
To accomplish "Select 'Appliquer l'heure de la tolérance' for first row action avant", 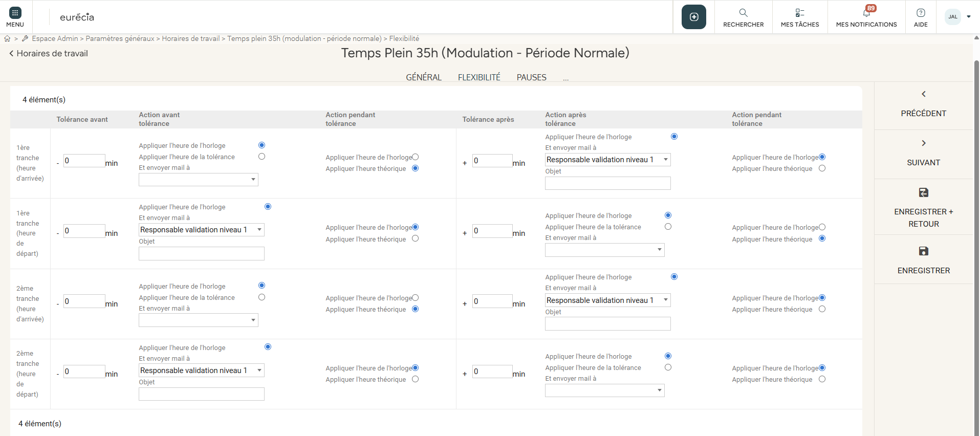I will tap(262, 157).
